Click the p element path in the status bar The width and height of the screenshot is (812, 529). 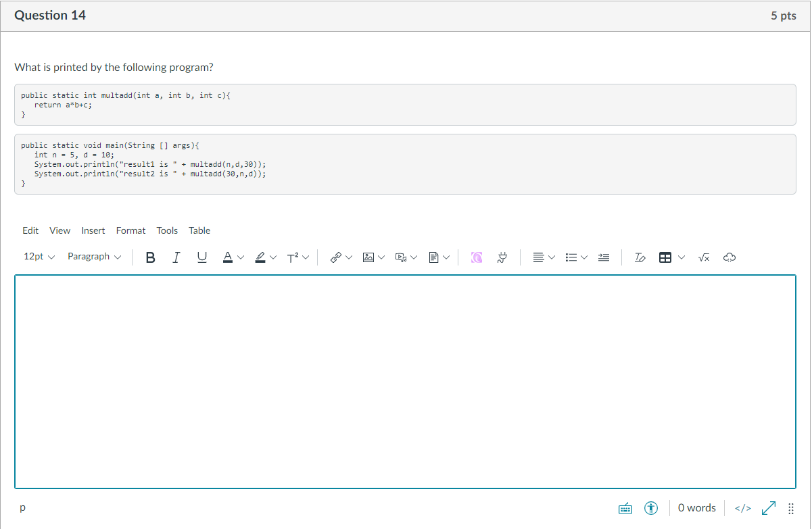[23, 507]
